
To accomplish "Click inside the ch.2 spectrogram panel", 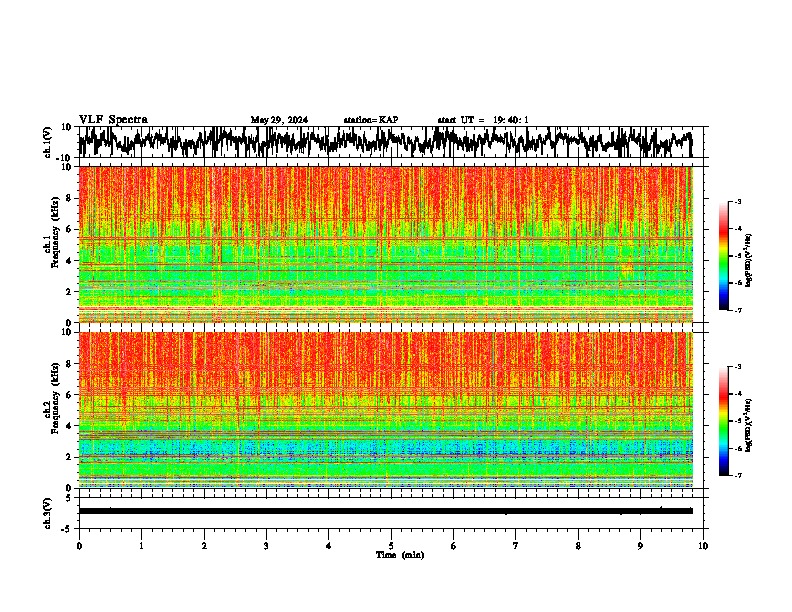I will [386, 410].
